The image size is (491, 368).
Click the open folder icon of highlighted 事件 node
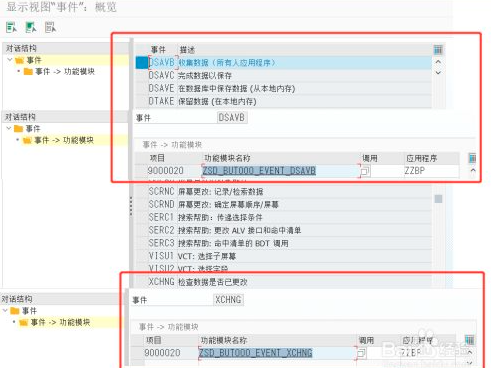[20, 60]
